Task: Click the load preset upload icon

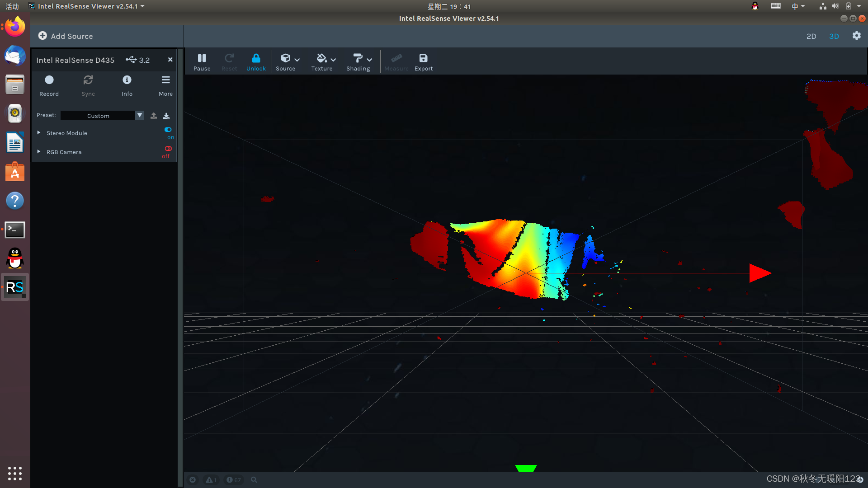Action: pos(154,116)
